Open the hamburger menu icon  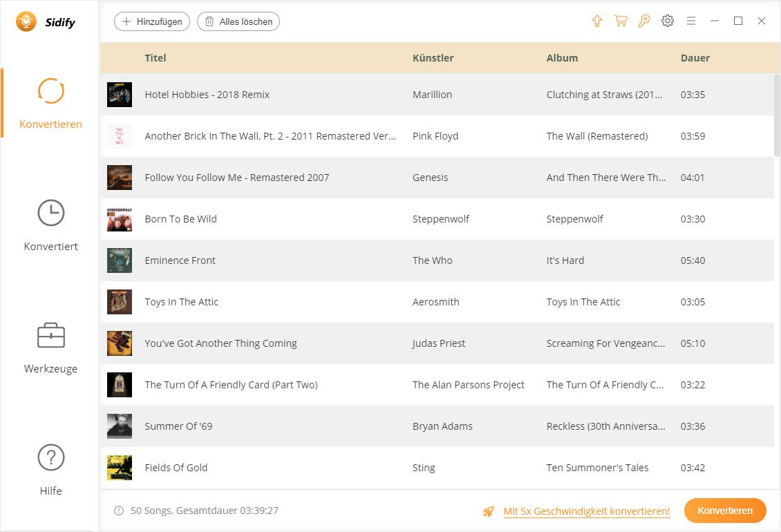click(691, 21)
